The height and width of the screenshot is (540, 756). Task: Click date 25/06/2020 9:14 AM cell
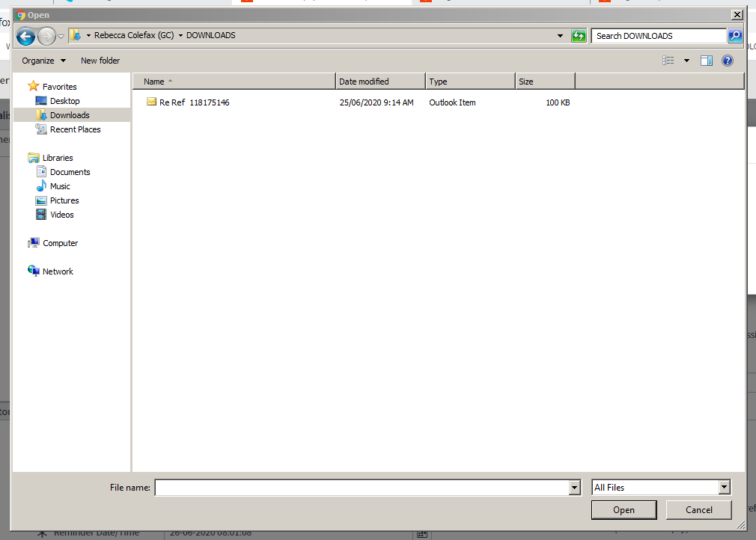(x=377, y=102)
